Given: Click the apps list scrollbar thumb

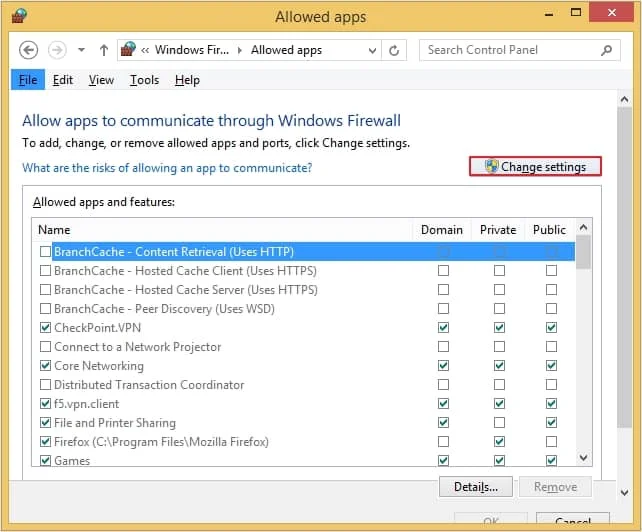Looking at the screenshot, I should pos(583,253).
